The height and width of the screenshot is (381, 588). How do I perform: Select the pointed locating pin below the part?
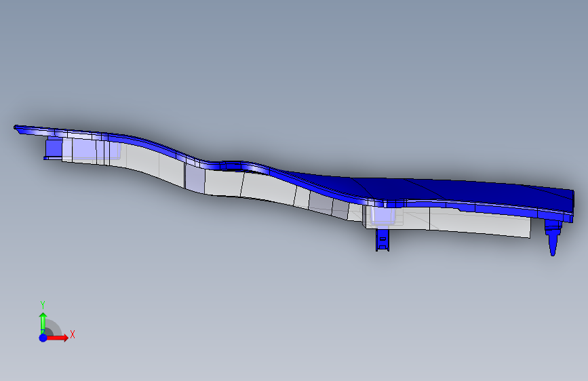[x=553, y=238]
